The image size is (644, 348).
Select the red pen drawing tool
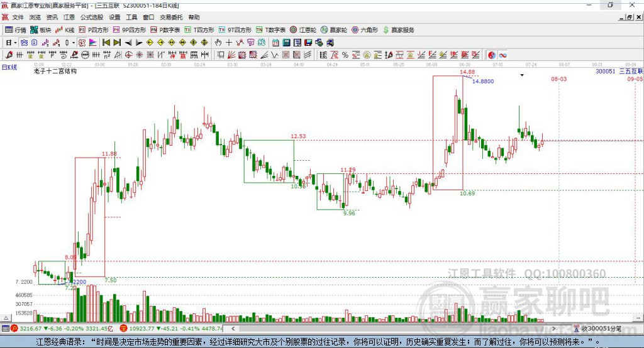click(9, 55)
